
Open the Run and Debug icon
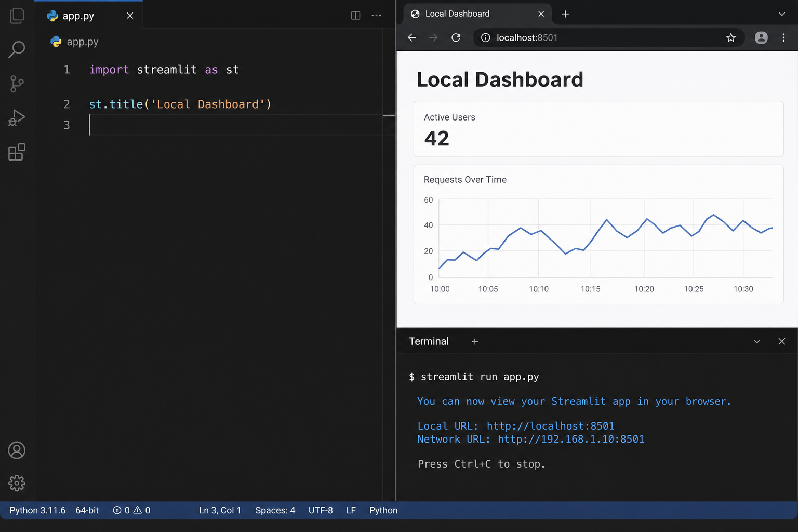(x=17, y=118)
